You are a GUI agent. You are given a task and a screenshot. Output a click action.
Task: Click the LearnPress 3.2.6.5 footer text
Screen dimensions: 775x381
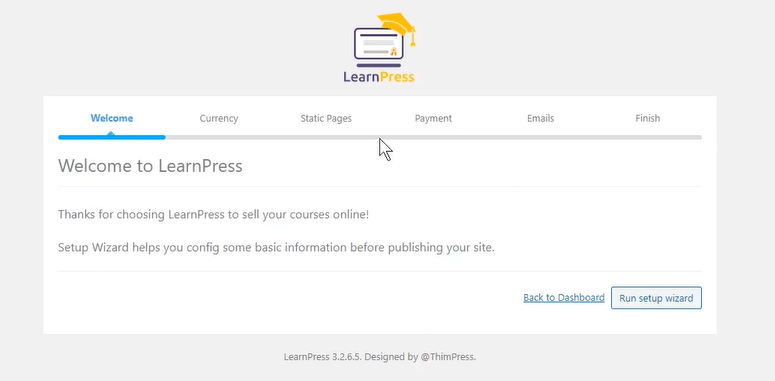click(380, 357)
